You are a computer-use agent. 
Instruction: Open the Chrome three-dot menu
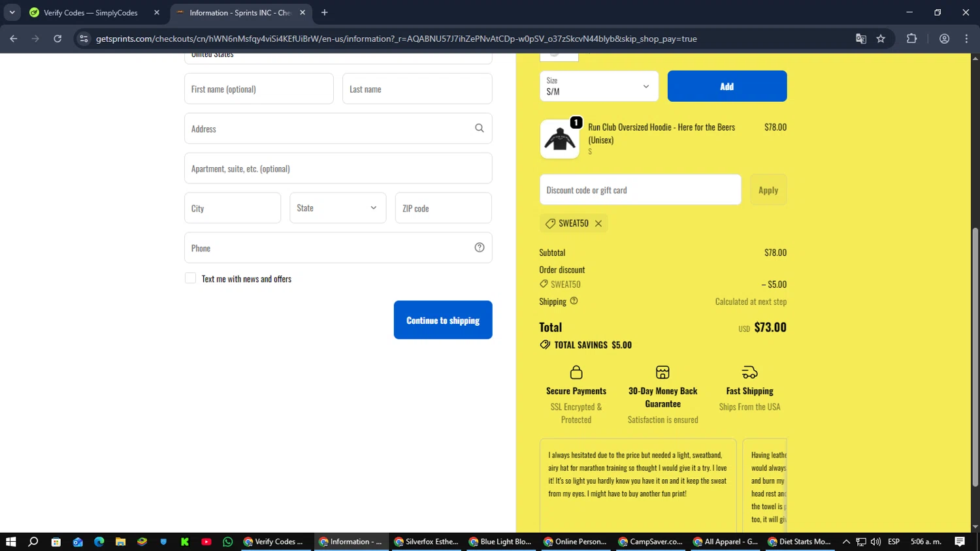(x=966, y=39)
